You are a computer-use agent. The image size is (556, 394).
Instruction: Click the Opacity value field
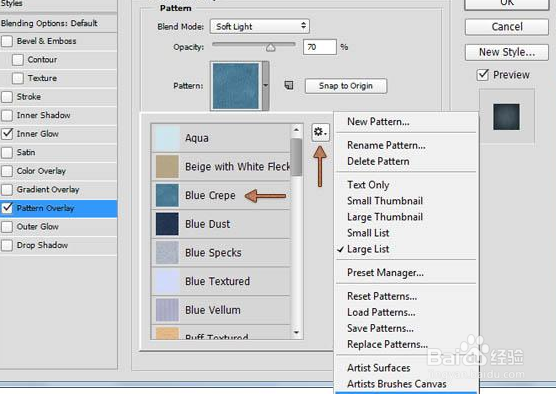click(x=319, y=47)
